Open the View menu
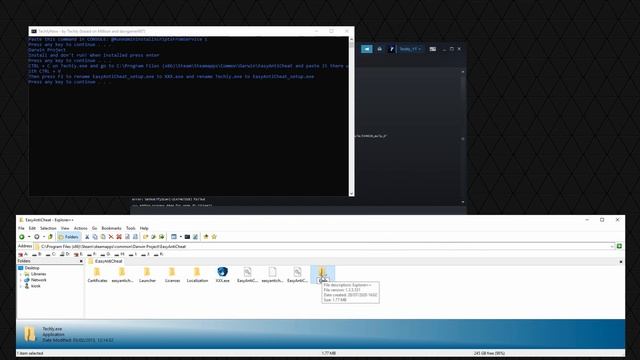Viewport: 640px width, 360px height. pyautogui.click(x=65, y=228)
